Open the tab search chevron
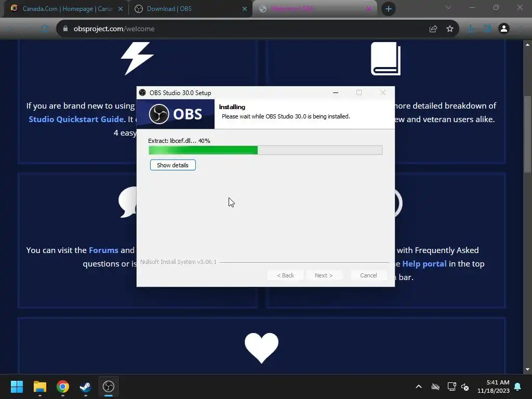 click(448, 7)
